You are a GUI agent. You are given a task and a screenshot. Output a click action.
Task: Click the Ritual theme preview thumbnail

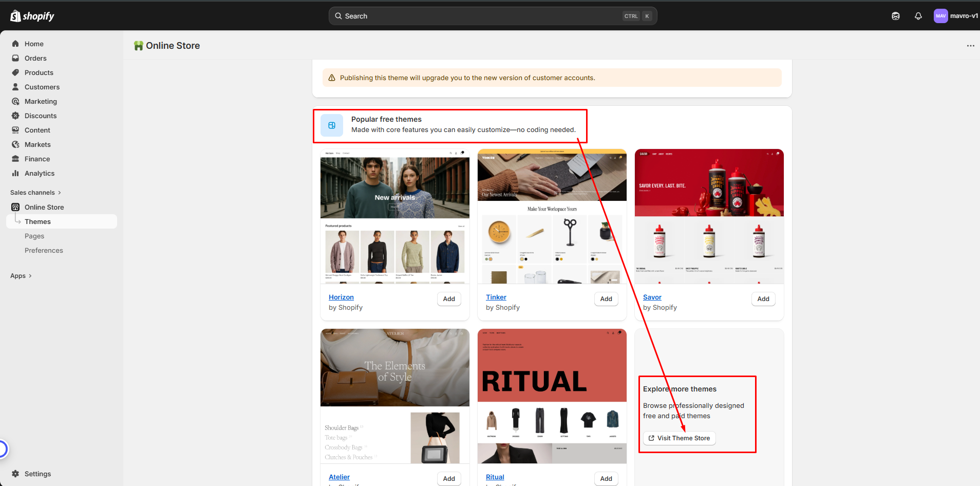552,396
